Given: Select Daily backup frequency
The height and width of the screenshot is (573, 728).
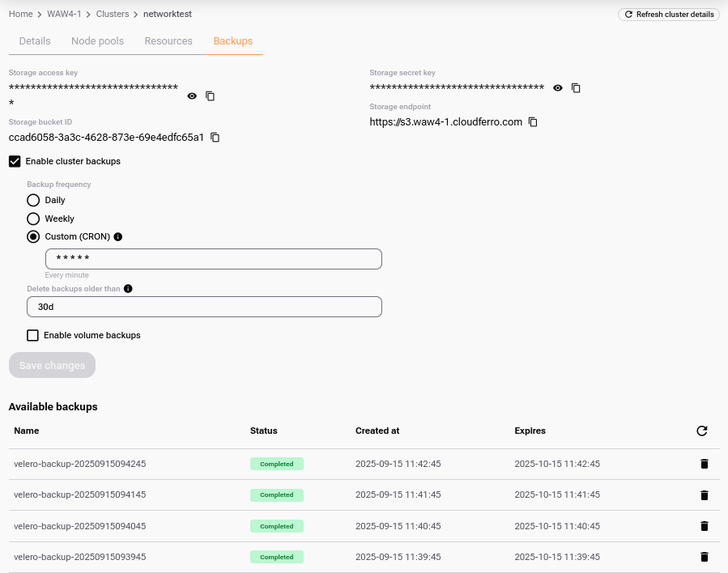Looking at the screenshot, I should [33, 200].
